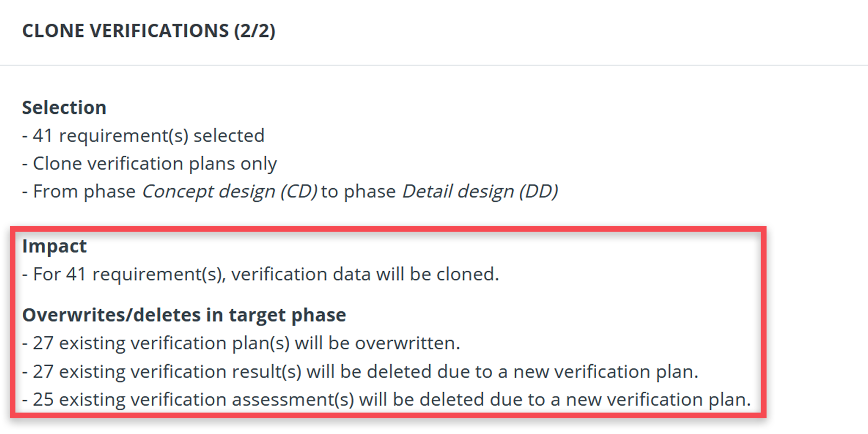The height and width of the screenshot is (434, 868).
Task: Click the "41 requirement(s) selected" line
Action: pyautogui.click(x=148, y=136)
